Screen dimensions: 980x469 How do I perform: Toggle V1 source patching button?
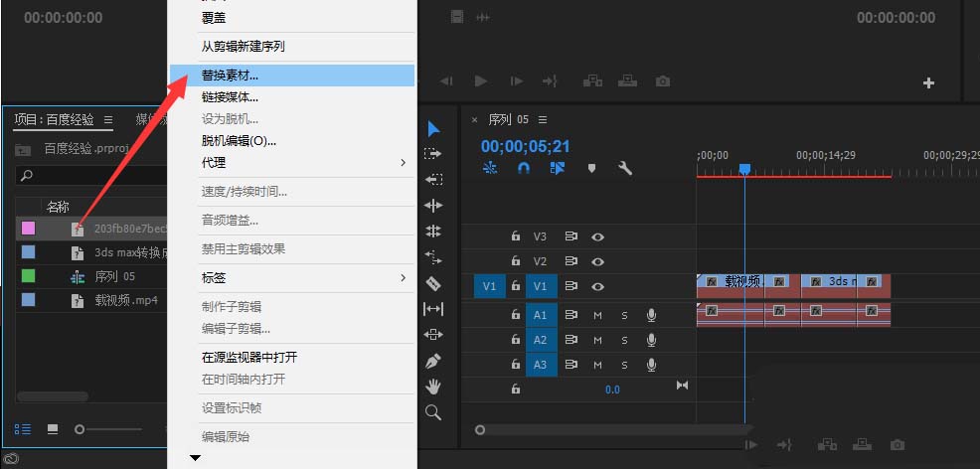pyautogui.click(x=489, y=286)
